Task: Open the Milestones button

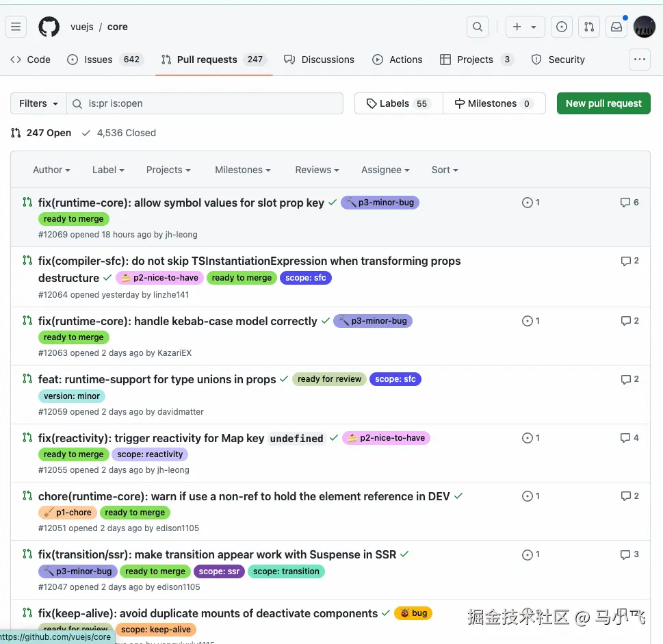Action: pos(494,103)
